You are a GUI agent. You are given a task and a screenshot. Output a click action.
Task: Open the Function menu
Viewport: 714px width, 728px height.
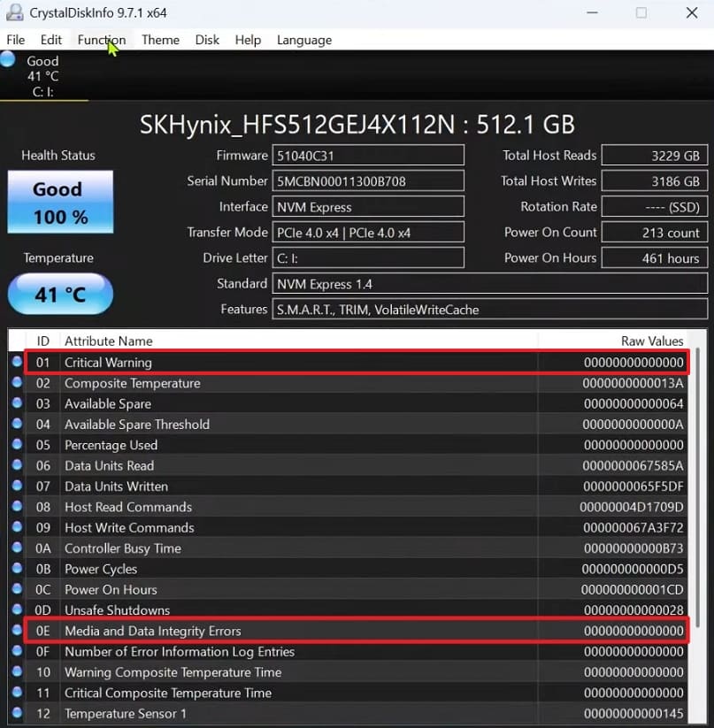[102, 40]
